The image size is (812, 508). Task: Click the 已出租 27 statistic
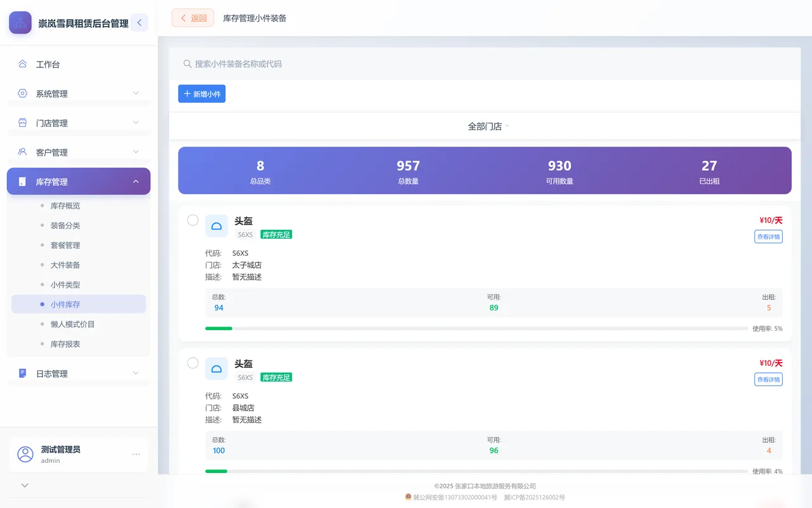pyautogui.click(x=709, y=171)
